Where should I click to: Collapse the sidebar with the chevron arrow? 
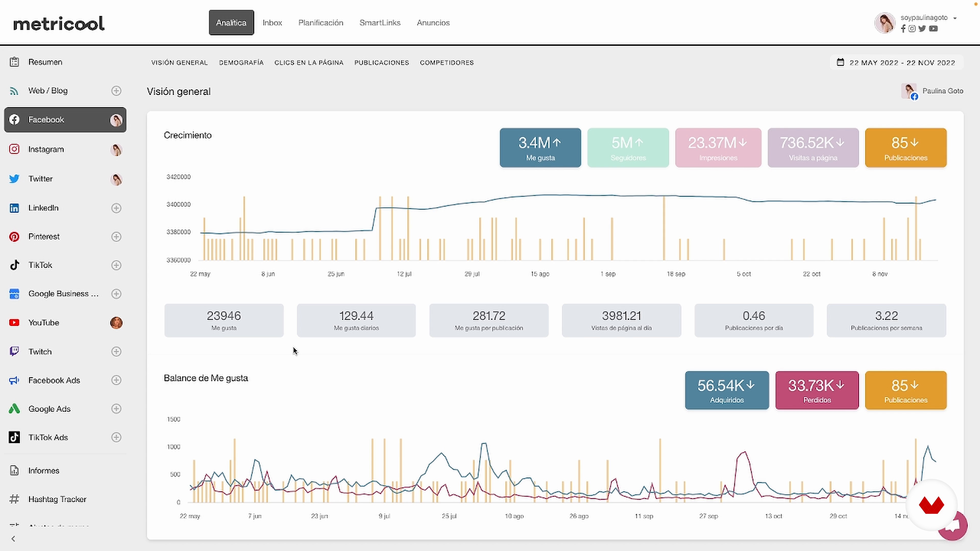[x=13, y=539]
